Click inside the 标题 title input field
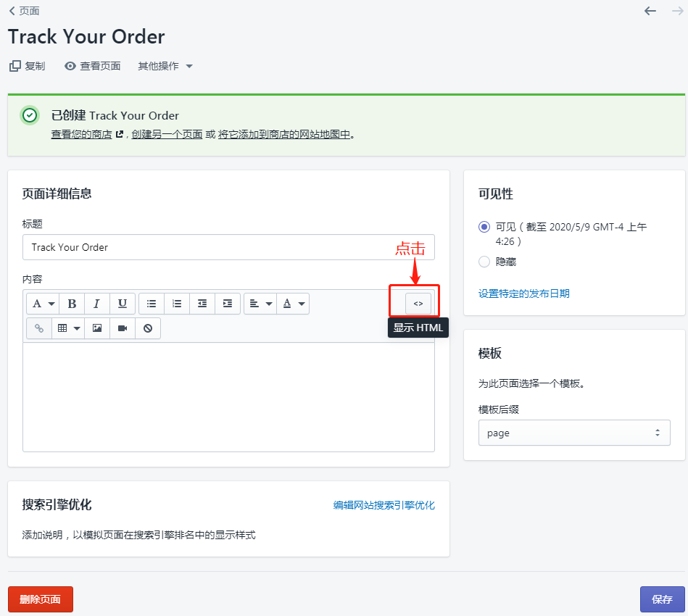 click(217, 247)
